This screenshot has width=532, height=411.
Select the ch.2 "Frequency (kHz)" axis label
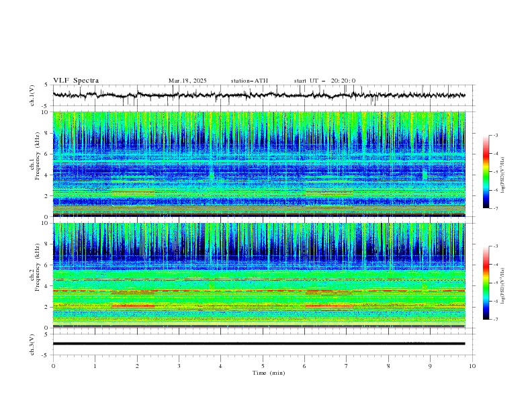[38, 267]
